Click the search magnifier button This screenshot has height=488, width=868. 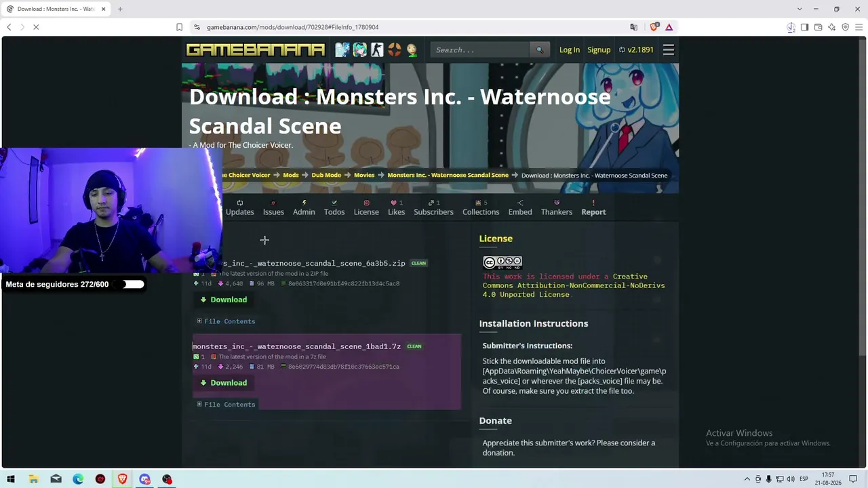540,49
